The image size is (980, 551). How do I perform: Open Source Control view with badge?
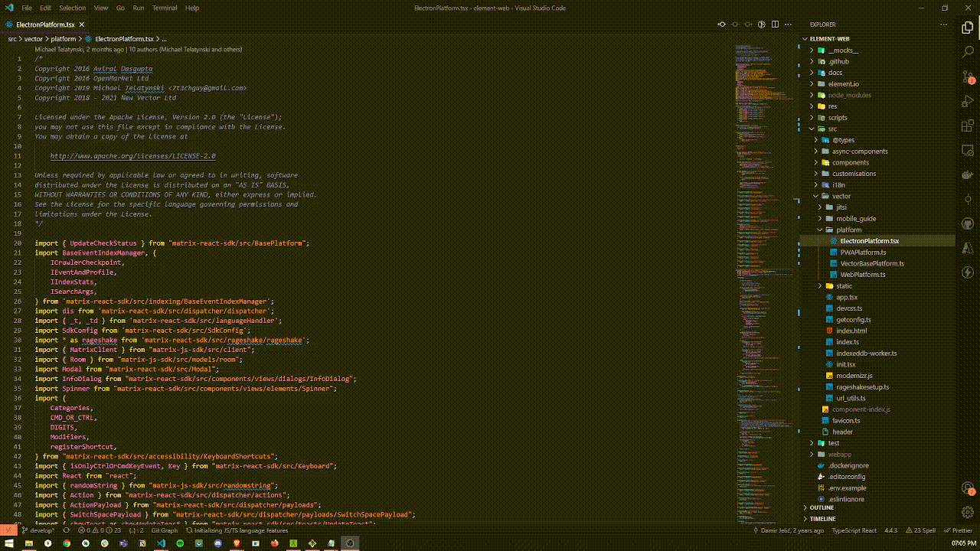click(x=967, y=77)
